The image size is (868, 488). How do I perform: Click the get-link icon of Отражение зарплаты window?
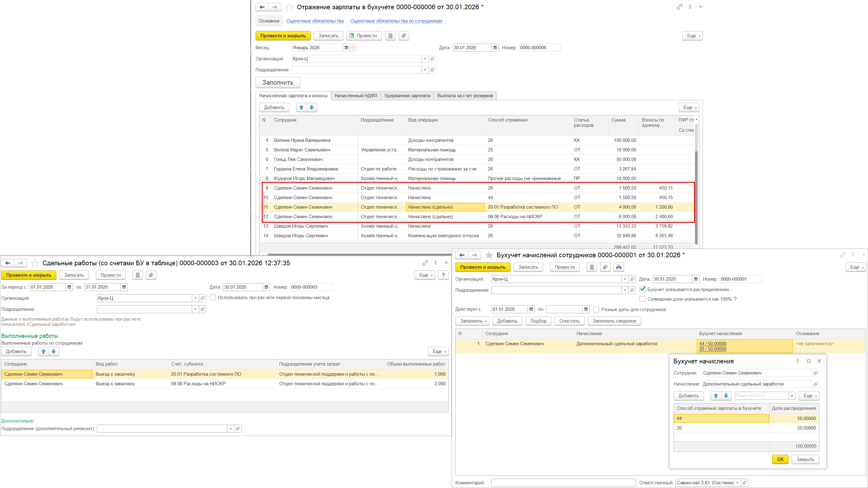(679, 7)
